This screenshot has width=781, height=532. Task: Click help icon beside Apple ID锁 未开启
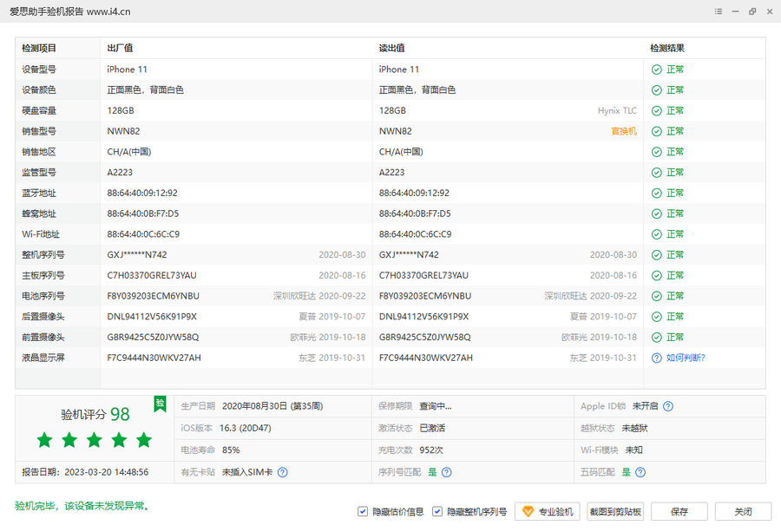(x=668, y=406)
